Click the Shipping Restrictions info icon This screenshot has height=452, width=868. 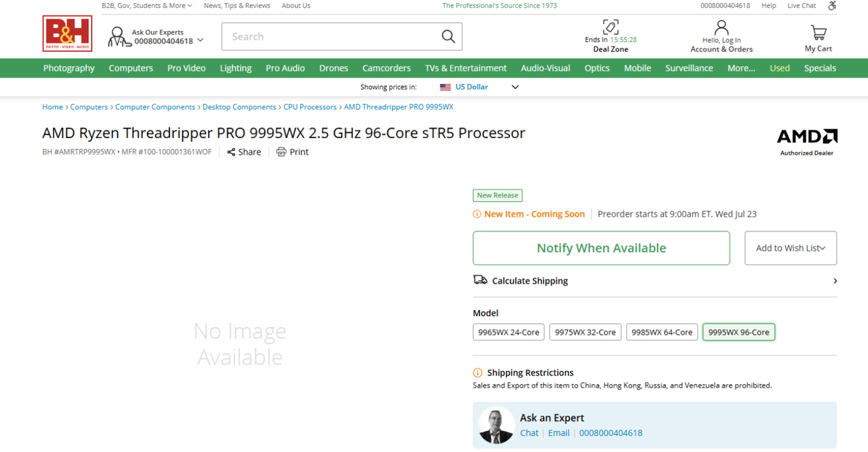pos(477,372)
